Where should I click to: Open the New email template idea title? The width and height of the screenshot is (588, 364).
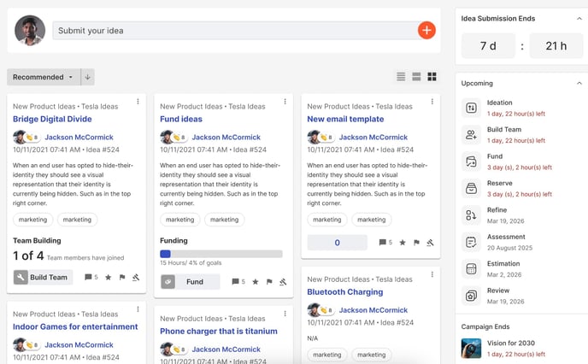345,119
